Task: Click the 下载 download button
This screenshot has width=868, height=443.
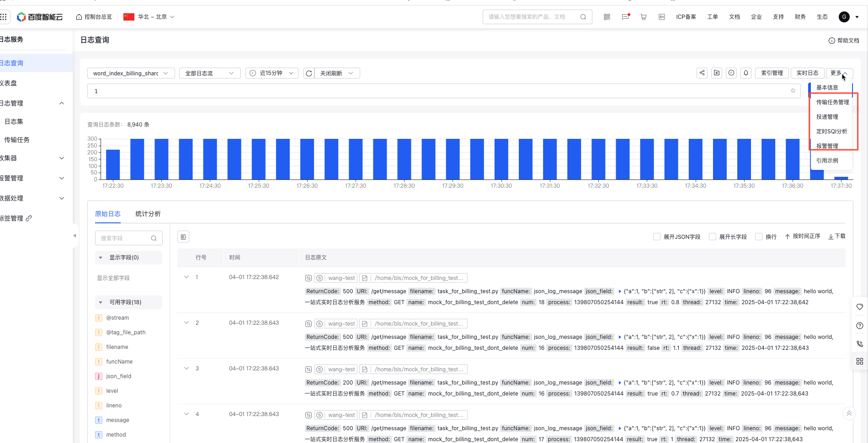Action: (837, 236)
